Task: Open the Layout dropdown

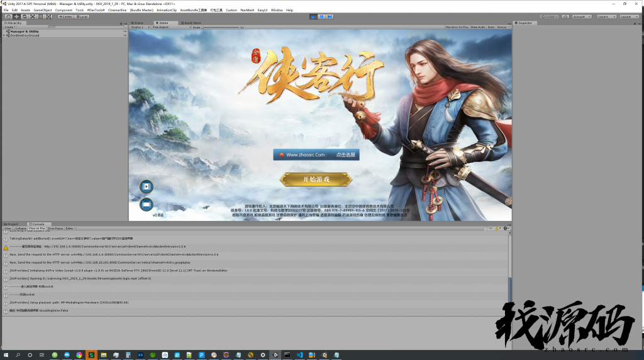Action: pos(629,16)
